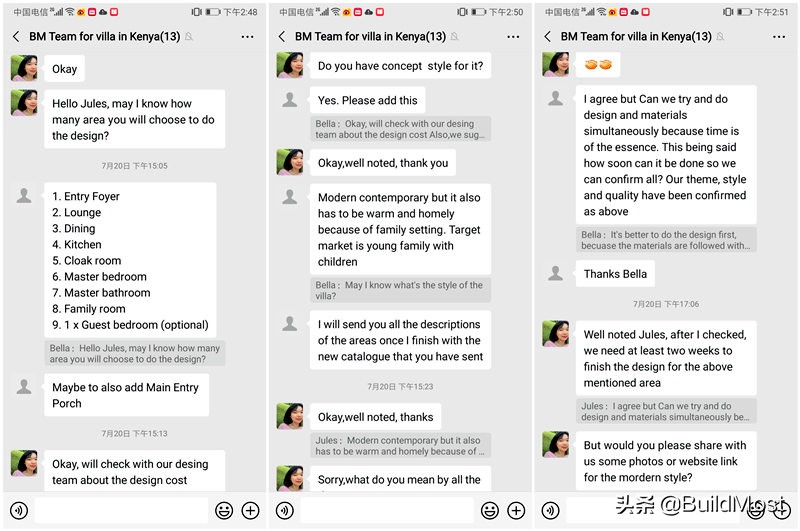800x531 pixels.
Task: Tap the back arrow in the 2:48 chat
Action: (16, 37)
